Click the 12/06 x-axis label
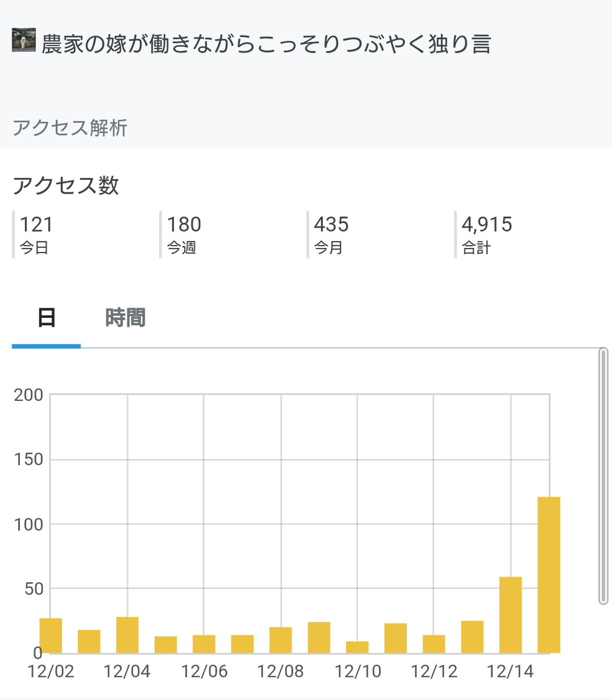 pos(204,671)
